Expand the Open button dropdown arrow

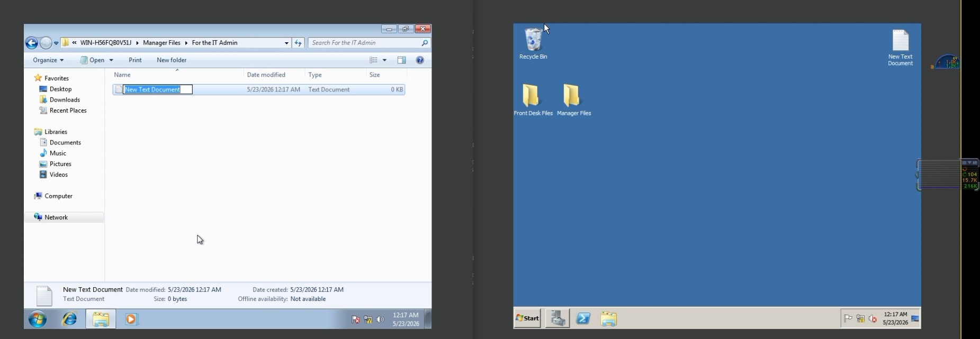click(111, 60)
